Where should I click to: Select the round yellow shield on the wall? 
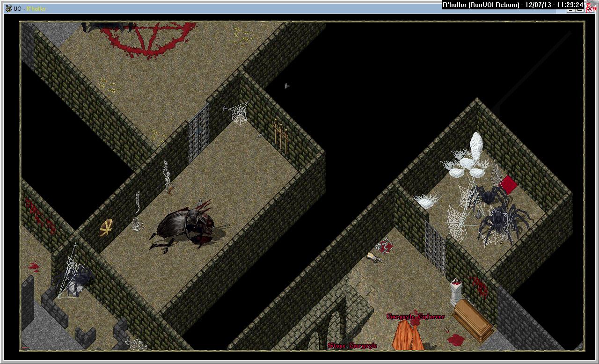[x=107, y=227]
